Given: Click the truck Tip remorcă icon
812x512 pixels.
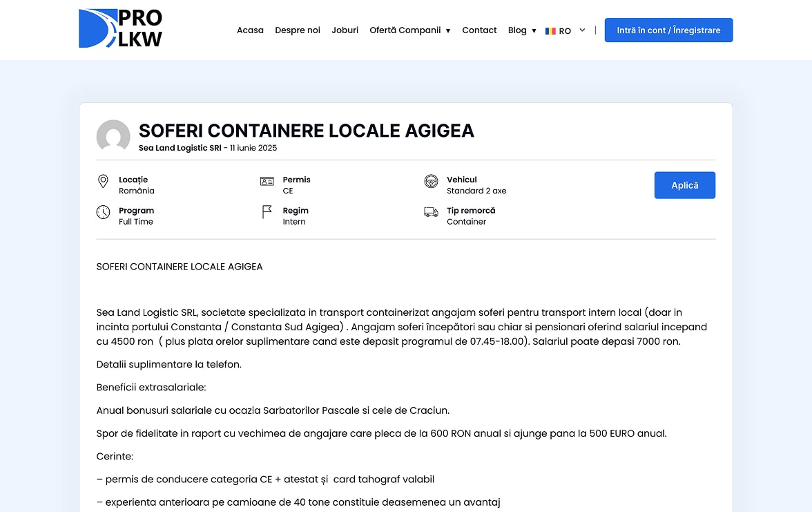Looking at the screenshot, I should click(x=431, y=212).
